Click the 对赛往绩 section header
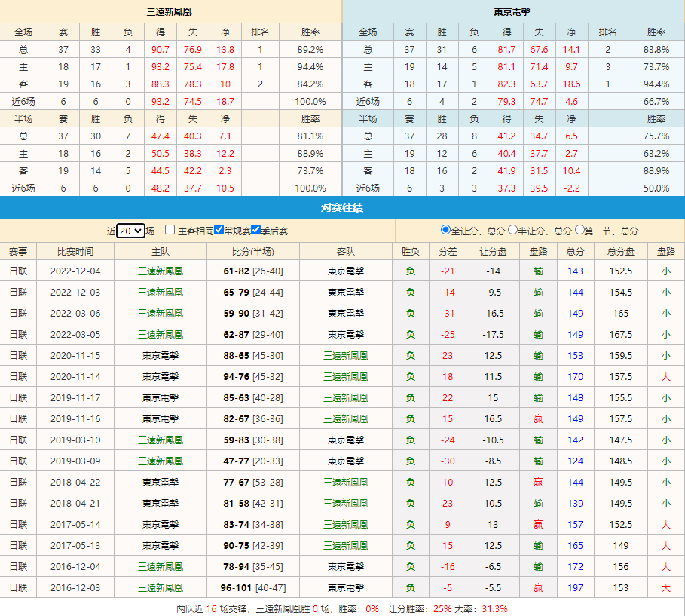685x616 pixels. click(342, 207)
